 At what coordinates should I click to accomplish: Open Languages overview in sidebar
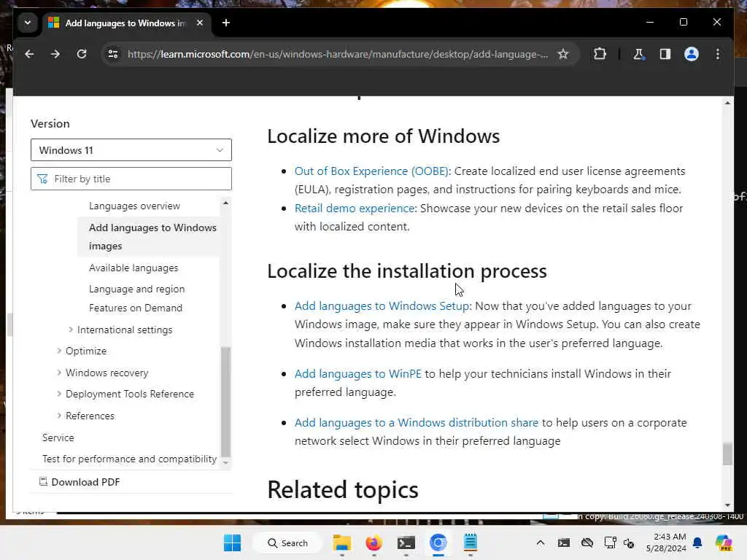click(x=134, y=206)
